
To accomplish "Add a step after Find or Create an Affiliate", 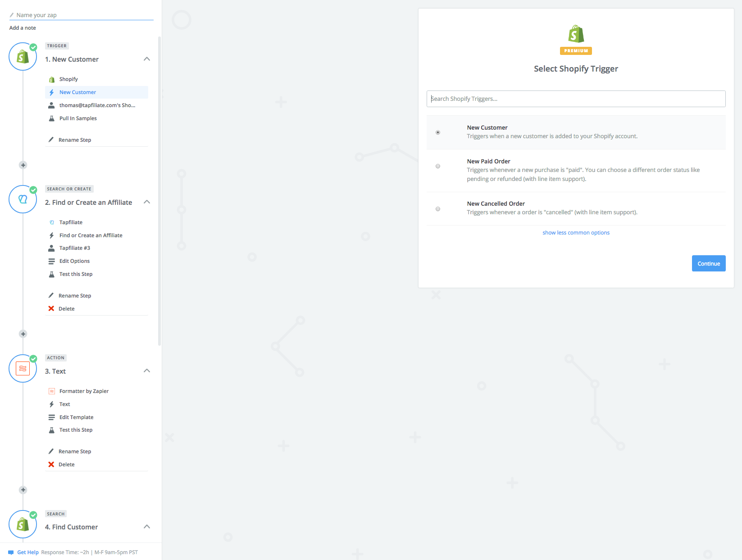I will click(x=23, y=334).
